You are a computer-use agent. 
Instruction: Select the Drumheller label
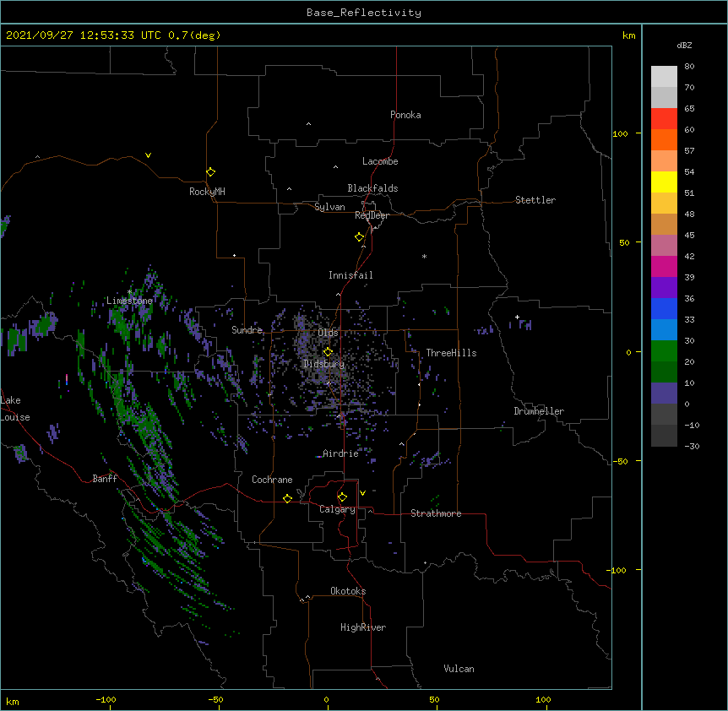point(539,411)
